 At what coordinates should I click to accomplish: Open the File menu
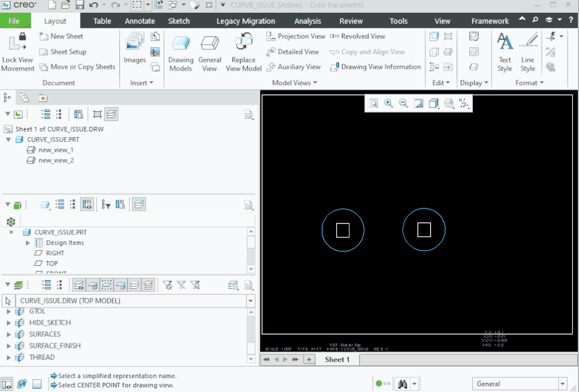14,21
